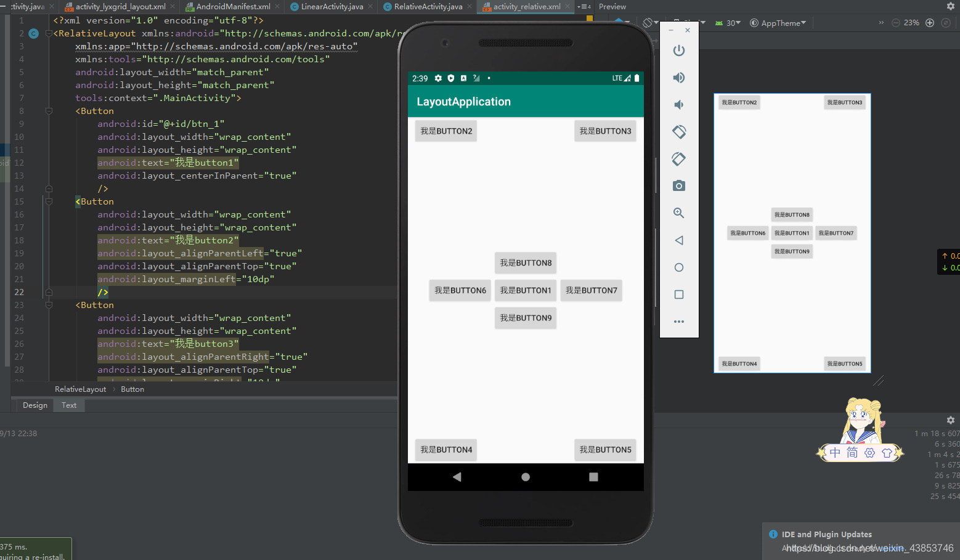Close the AndroidManifest.xml tab
Screen dimensions: 960x560
point(278,7)
